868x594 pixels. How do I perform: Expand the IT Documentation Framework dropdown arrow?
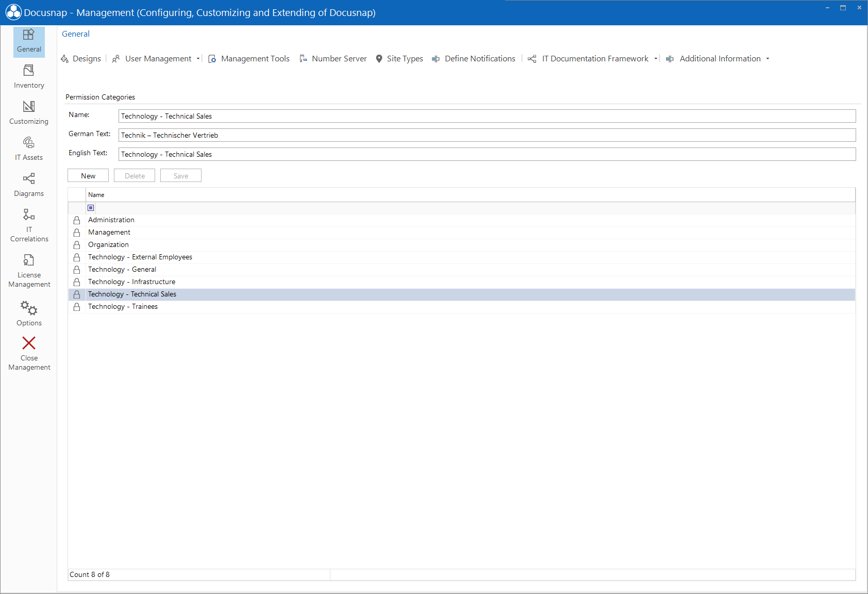tap(656, 59)
